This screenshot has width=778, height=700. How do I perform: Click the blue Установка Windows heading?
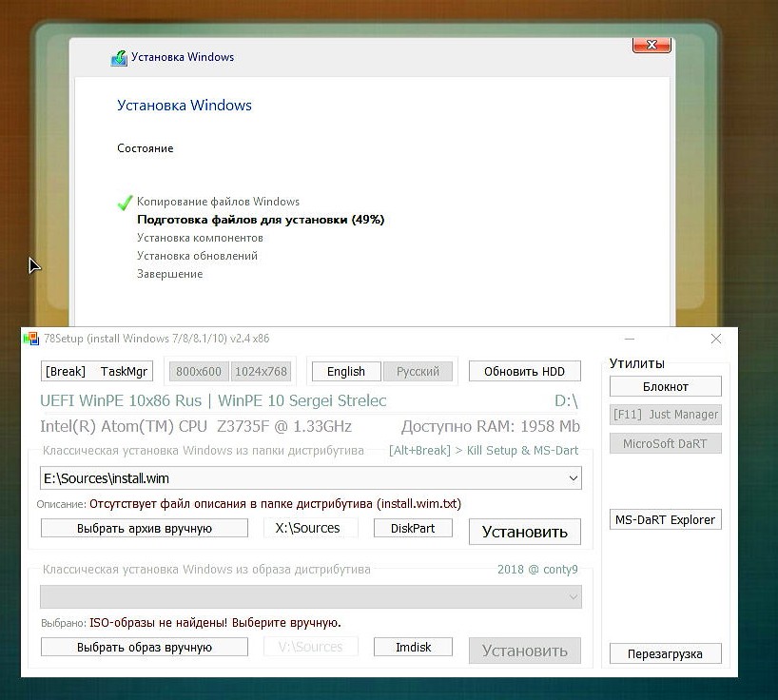(x=185, y=106)
